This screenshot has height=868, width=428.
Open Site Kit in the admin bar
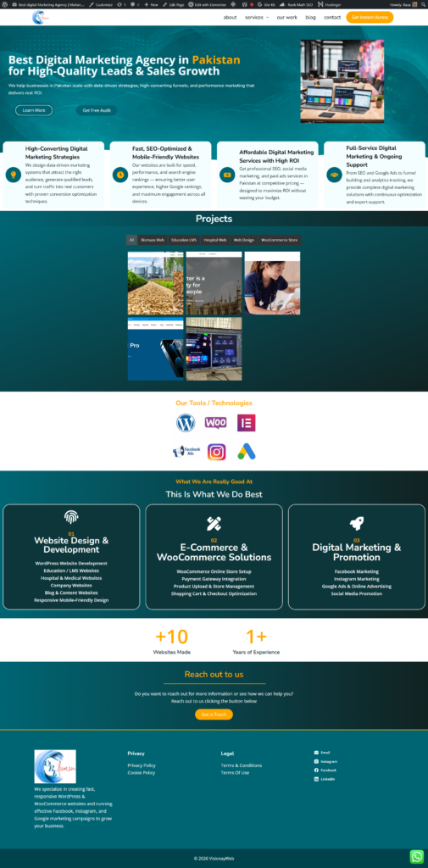pyautogui.click(x=266, y=4)
